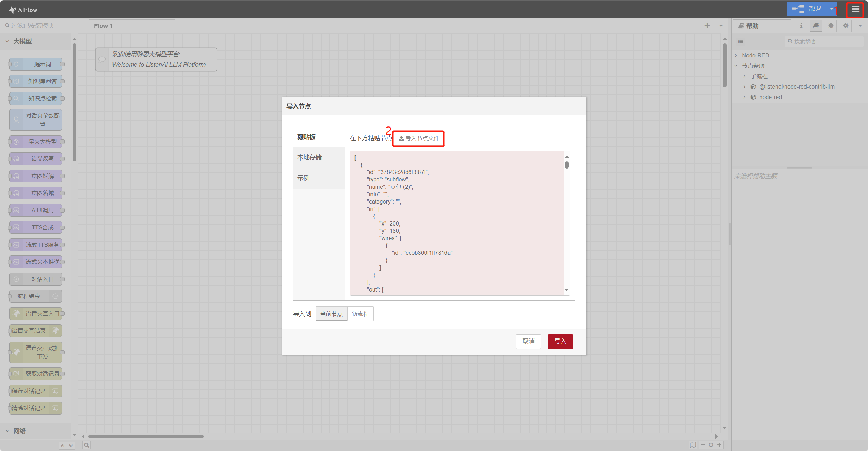Add a new flow with plus icon
Viewport: 868px width, 451px height.
[x=707, y=25]
